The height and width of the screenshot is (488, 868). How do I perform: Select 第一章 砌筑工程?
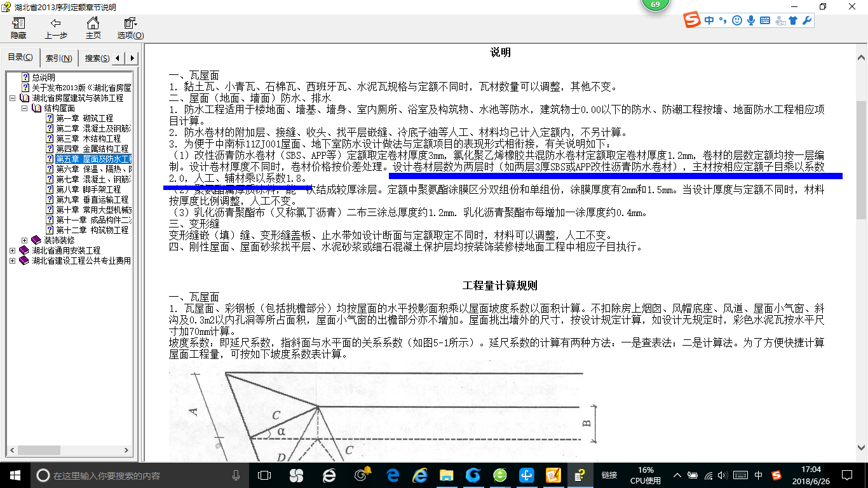85,118
